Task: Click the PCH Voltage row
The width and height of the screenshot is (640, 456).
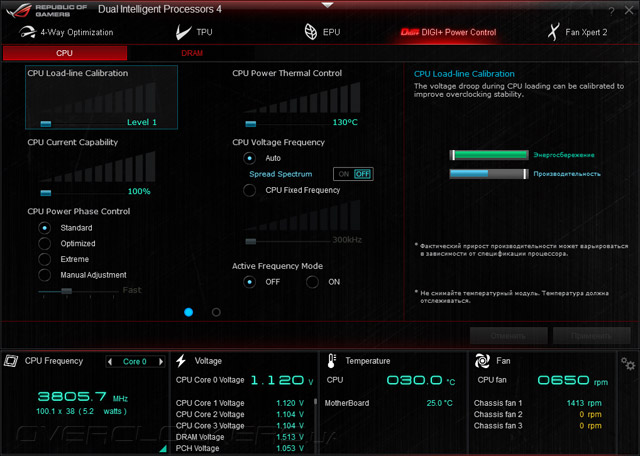Action: pos(240,448)
